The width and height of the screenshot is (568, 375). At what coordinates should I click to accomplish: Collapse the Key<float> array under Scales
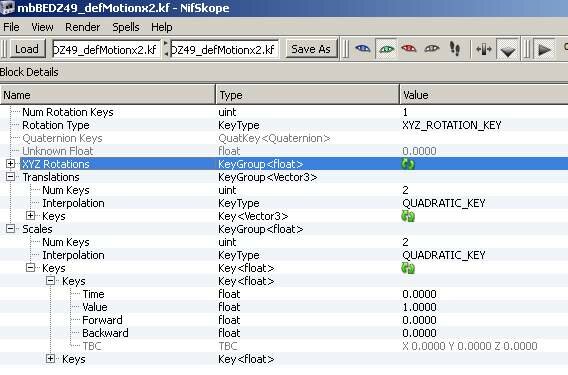click(30, 268)
